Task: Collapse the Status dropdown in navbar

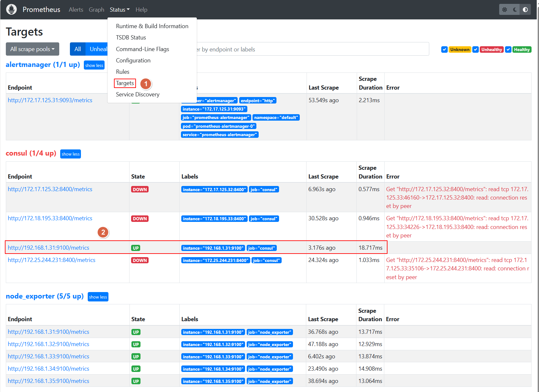Action: click(x=119, y=10)
